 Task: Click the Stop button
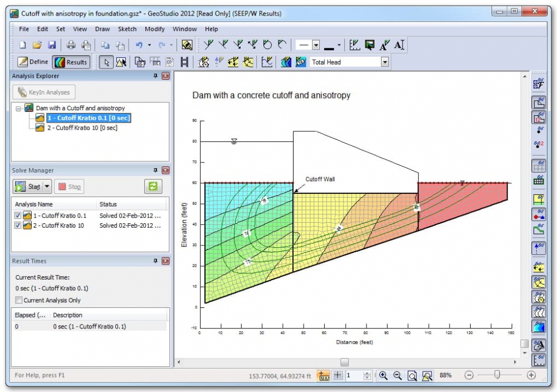(x=69, y=187)
